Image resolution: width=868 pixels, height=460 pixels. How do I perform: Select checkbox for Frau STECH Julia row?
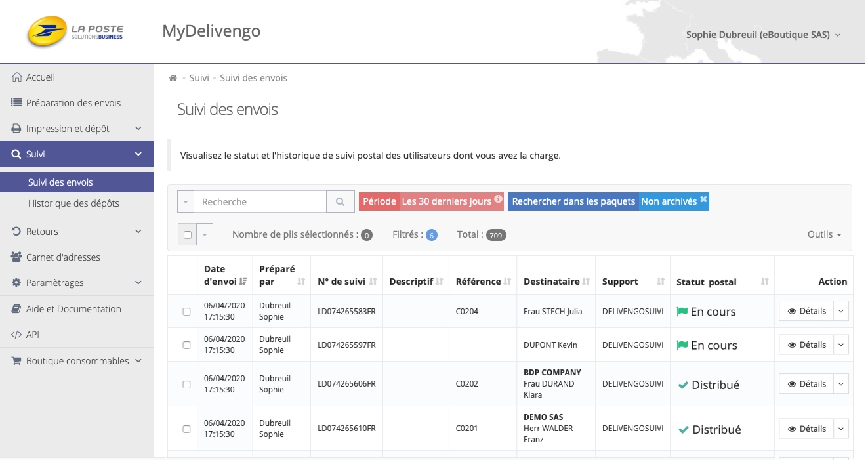[x=186, y=312]
